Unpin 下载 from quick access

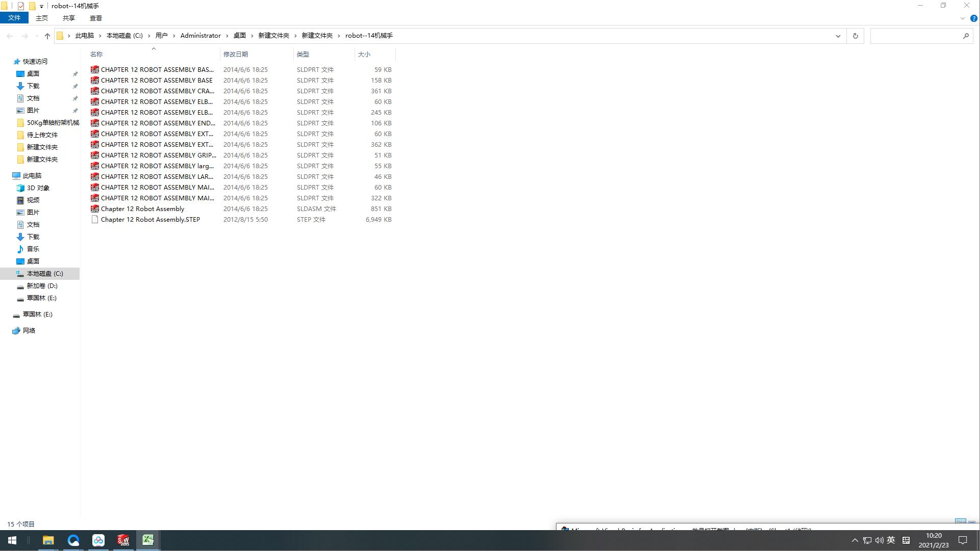[76, 86]
